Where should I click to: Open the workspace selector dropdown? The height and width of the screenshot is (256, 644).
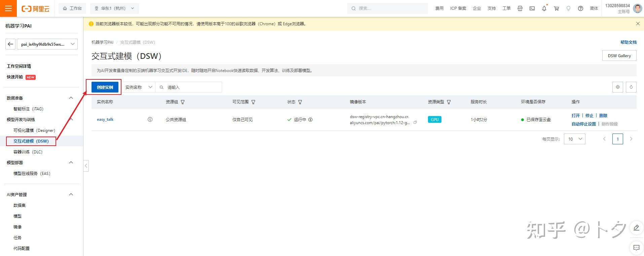47,44
